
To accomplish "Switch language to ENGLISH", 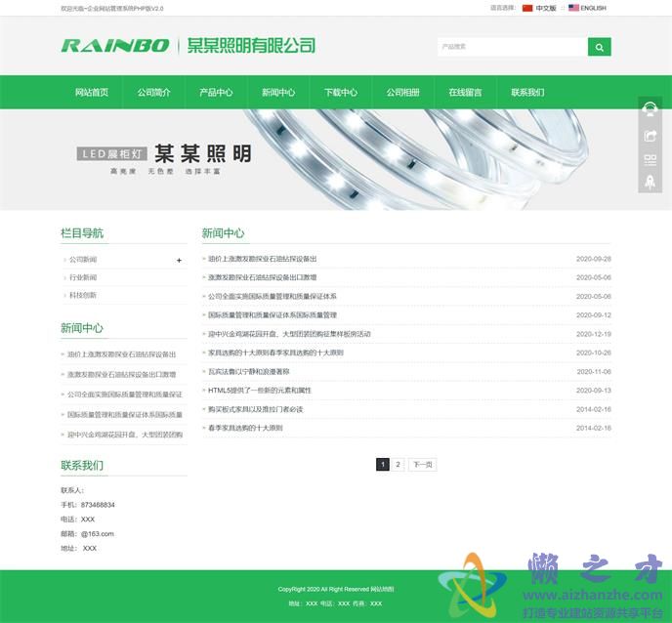I will (593, 8).
